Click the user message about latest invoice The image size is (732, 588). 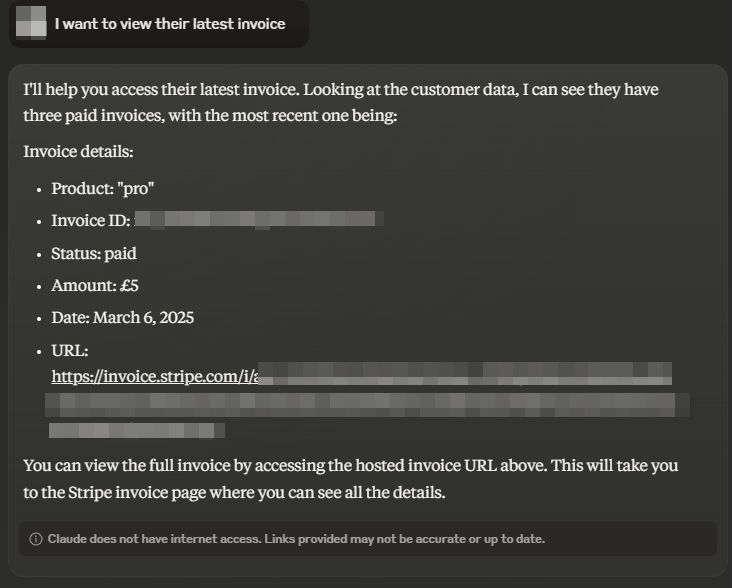(x=170, y=24)
